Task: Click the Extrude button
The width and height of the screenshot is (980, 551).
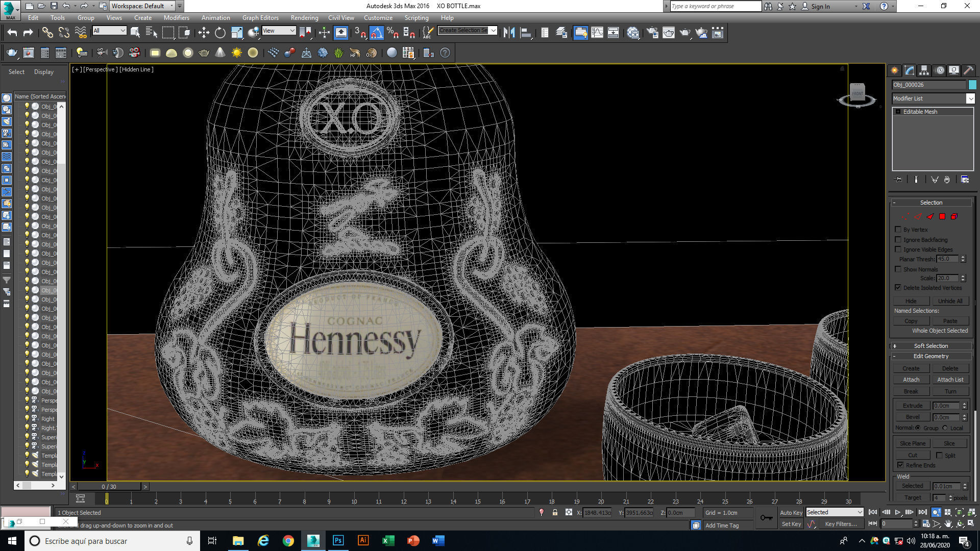Action: [x=912, y=406]
